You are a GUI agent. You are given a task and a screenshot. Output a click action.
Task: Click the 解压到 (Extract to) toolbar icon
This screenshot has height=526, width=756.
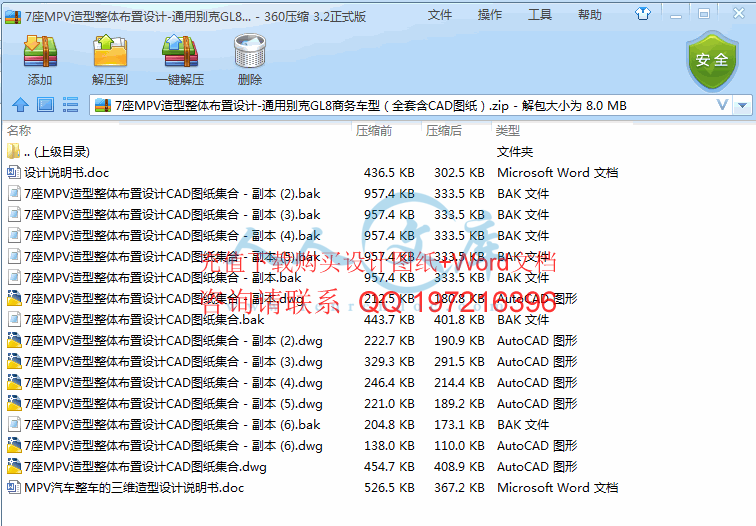110,51
